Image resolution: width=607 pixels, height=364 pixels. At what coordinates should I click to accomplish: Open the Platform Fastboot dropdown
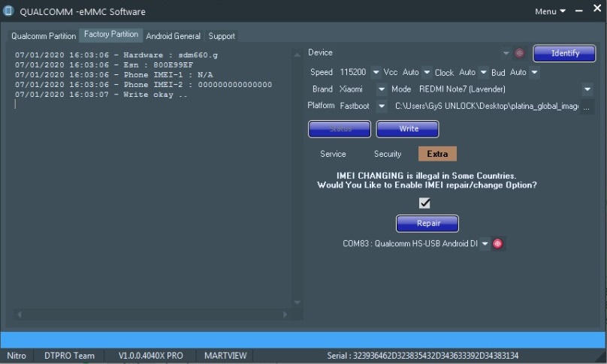382,106
